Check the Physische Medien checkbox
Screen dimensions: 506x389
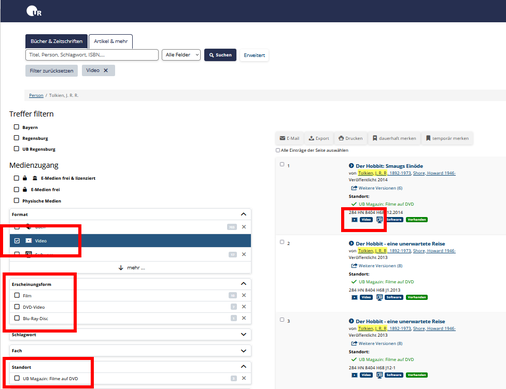pos(16,200)
